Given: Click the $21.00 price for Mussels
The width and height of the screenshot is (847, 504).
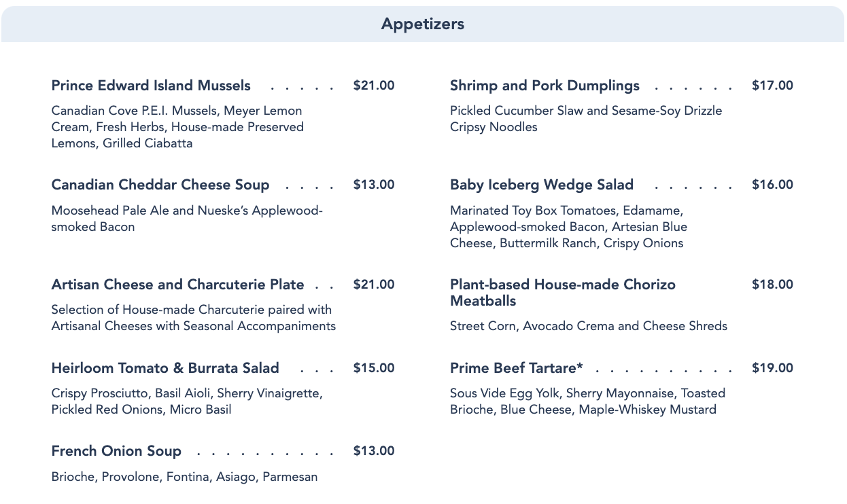Looking at the screenshot, I should (x=374, y=86).
